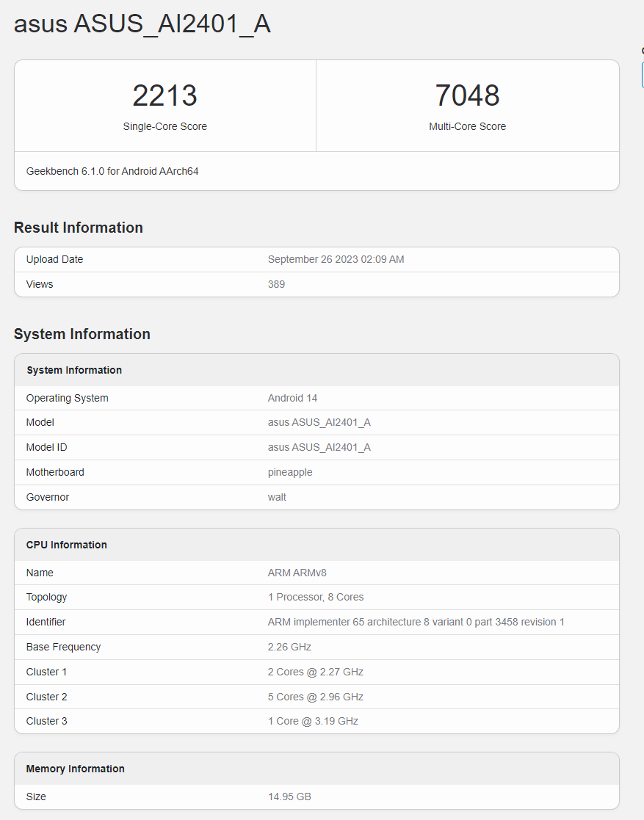Screen dimensions: 644x820
Task: Select 5 Cores @ 2.96 GHz value
Action: 316,697
